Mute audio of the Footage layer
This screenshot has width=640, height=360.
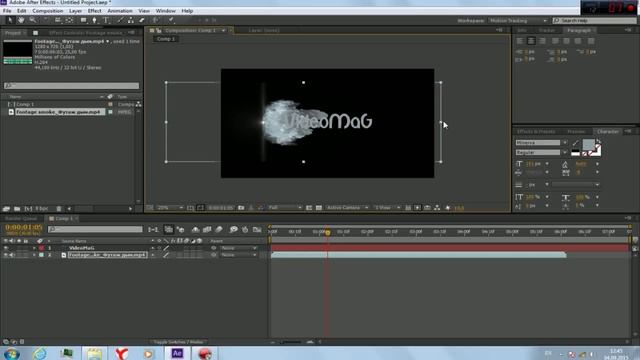[12, 255]
